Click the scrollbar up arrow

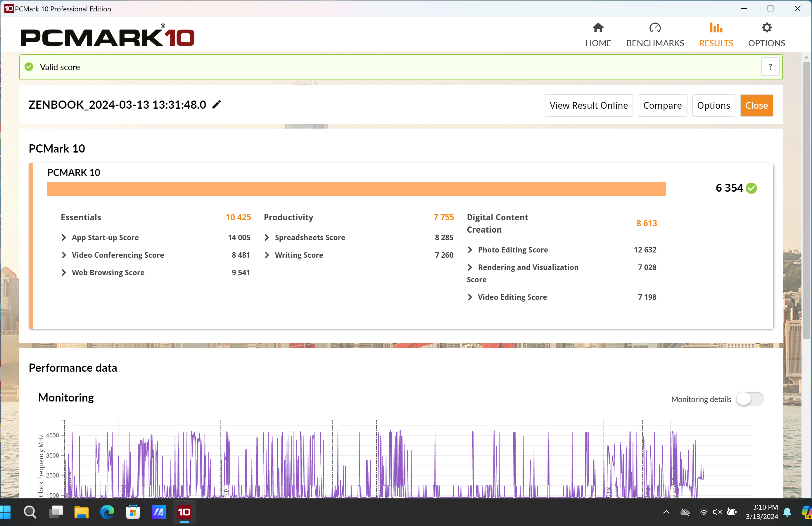806,57
